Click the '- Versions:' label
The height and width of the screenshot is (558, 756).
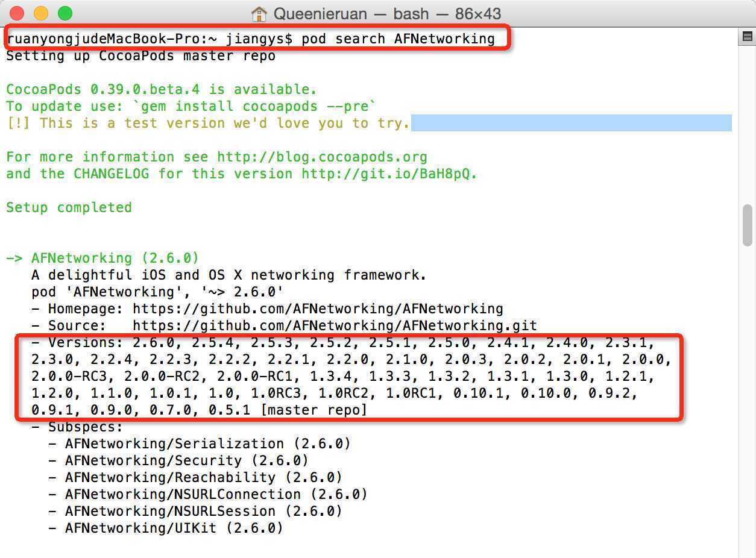coord(78,343)
